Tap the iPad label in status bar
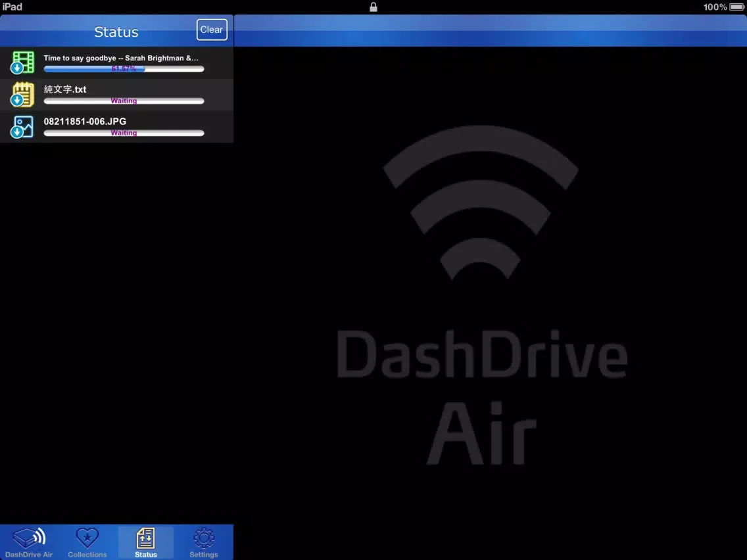747x560 pixels. (x=12, y=7)
